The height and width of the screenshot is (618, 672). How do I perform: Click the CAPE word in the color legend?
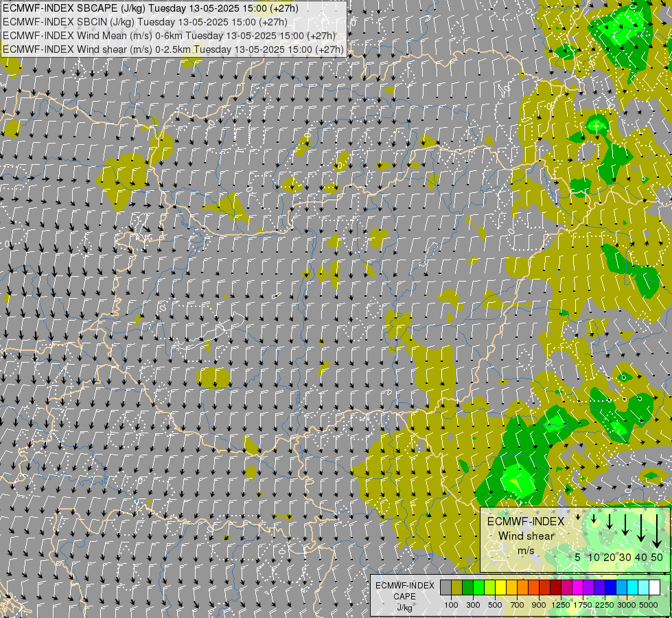pyautogui.click(x=404, y=597)
